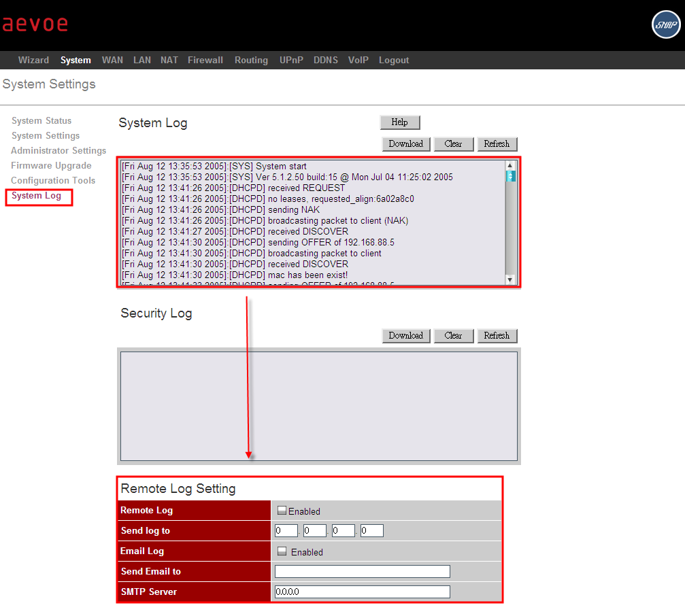Click log line 'Ver 5.1.2.50 build:15'
Image resolution: width=685 pixels, height=616 pixels.
(x=288, y=177)
